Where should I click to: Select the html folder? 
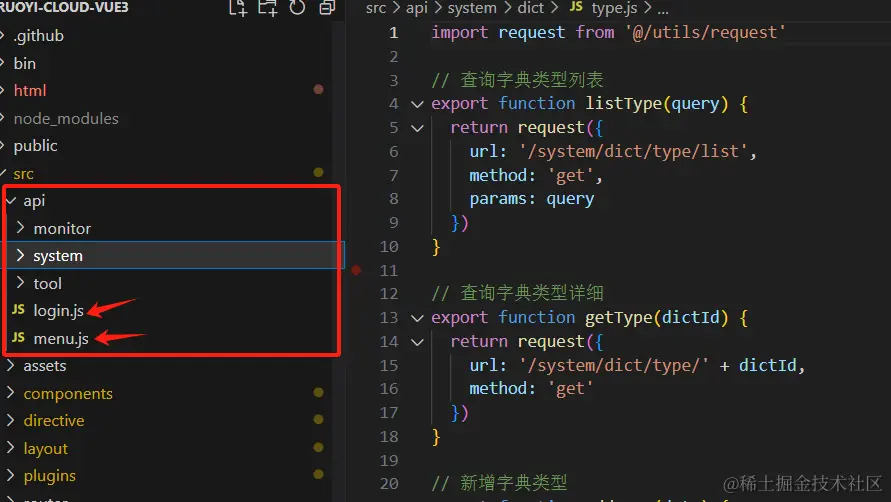point(30,90)
